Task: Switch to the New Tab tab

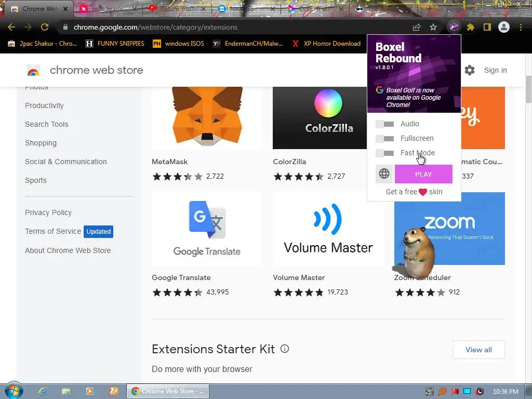Action: 247,9
